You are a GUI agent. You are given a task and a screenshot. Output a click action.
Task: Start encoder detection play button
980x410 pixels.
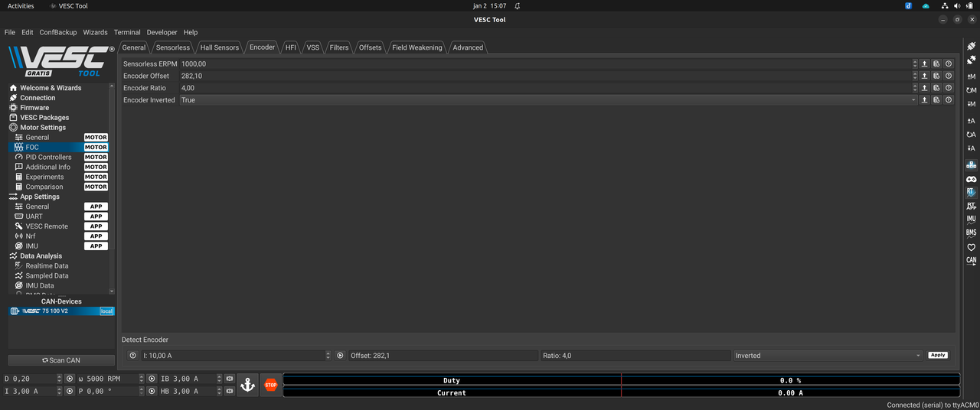pos(340,356)
